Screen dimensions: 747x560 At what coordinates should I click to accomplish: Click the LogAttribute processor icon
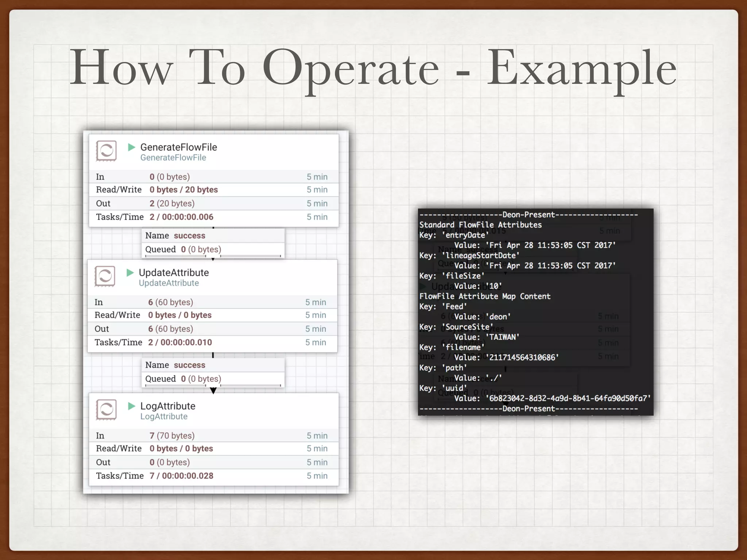106,409
